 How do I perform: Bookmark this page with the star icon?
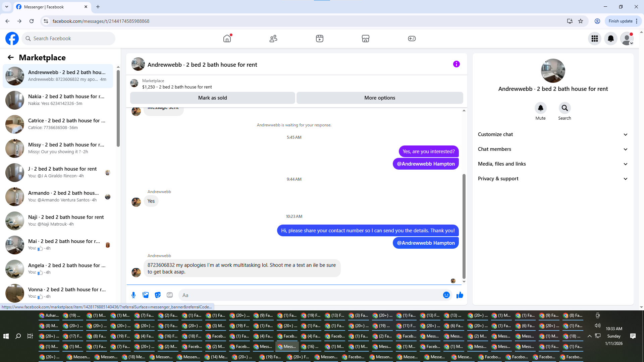pyautogui.click(x=581, y=21)
